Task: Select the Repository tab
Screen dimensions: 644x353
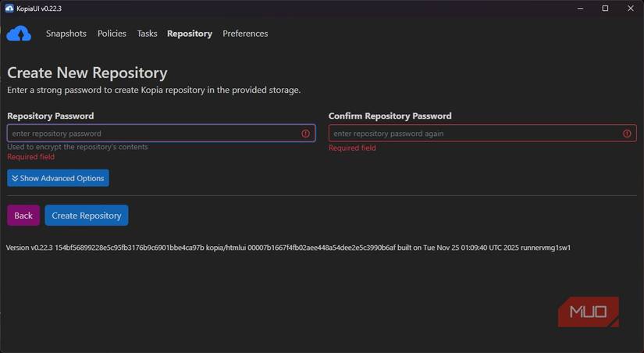Action: pos(190,34)
